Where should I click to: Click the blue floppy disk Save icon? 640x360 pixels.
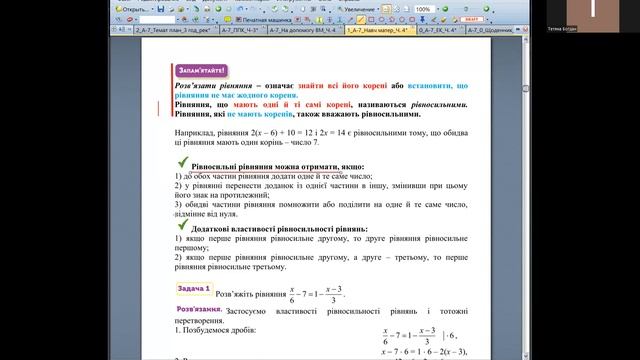click(x=161, y=9)
